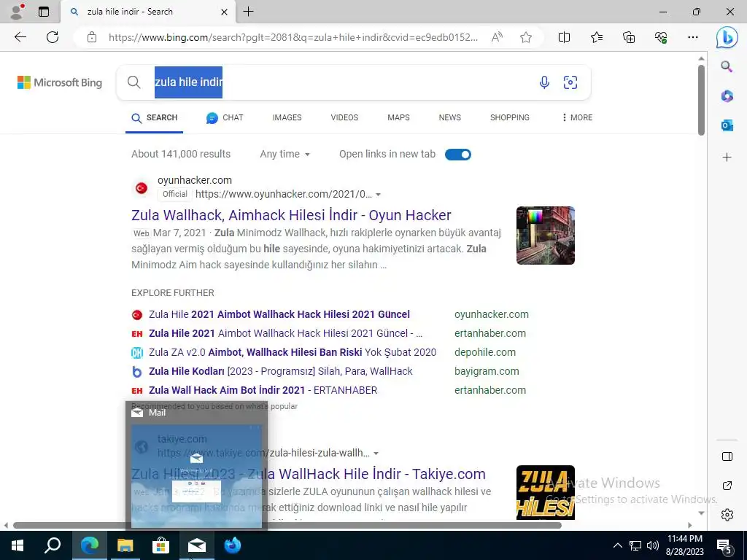Switch to the MAPS tab
This screenshot has width=747, height=560.
[x=398, y=117]
